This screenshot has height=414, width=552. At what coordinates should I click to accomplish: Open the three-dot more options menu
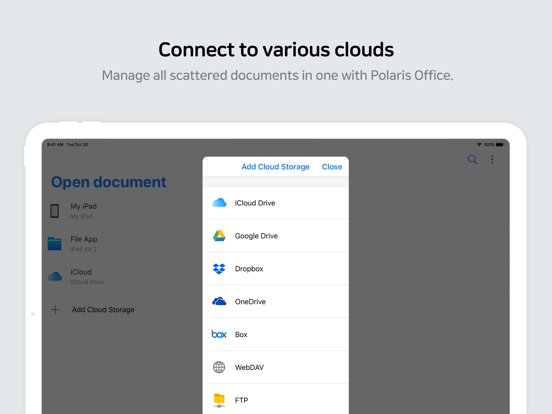(x=492, y=159)
